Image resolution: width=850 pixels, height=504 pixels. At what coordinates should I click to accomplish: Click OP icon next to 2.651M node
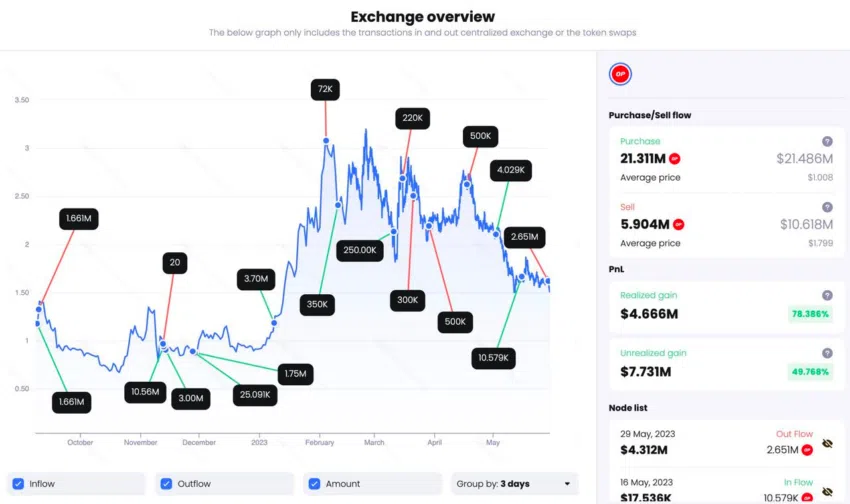(x=807, y=450)
